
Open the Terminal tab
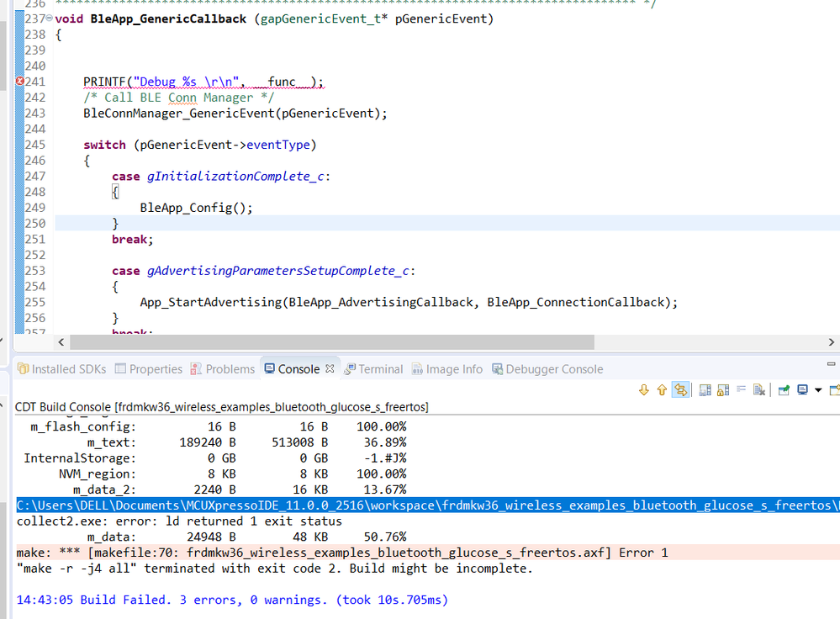373,369
